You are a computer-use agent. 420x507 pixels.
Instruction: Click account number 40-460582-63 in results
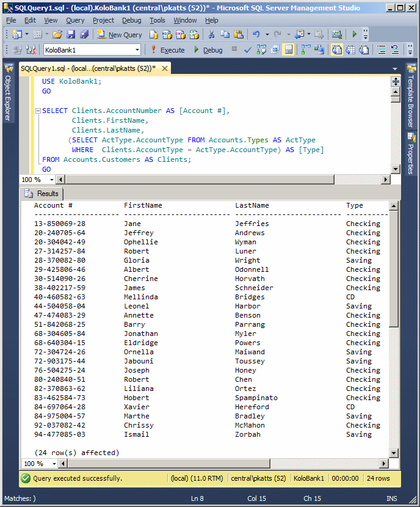60,297
